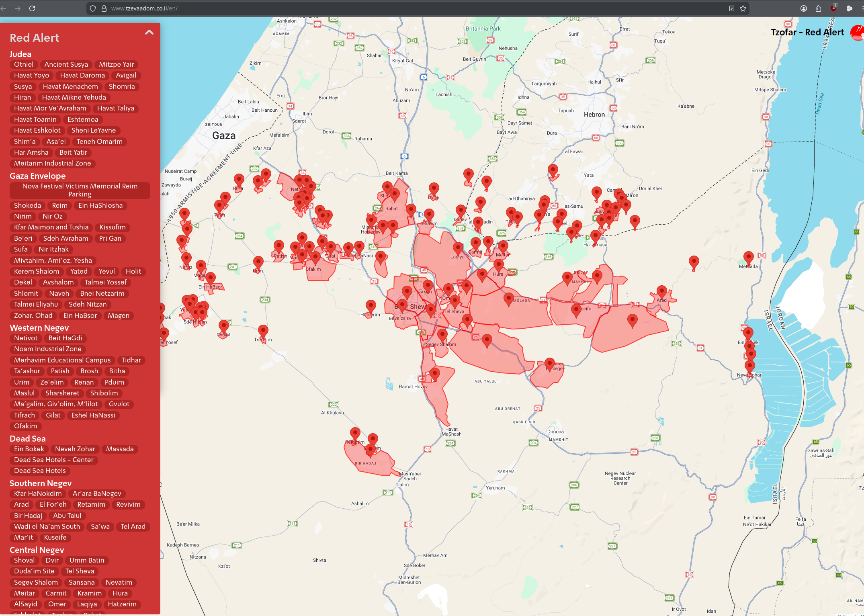The image size is (864, 616).
Task: Click the Tzofar - Red Alert title link
Action: [x=807, y=33]
